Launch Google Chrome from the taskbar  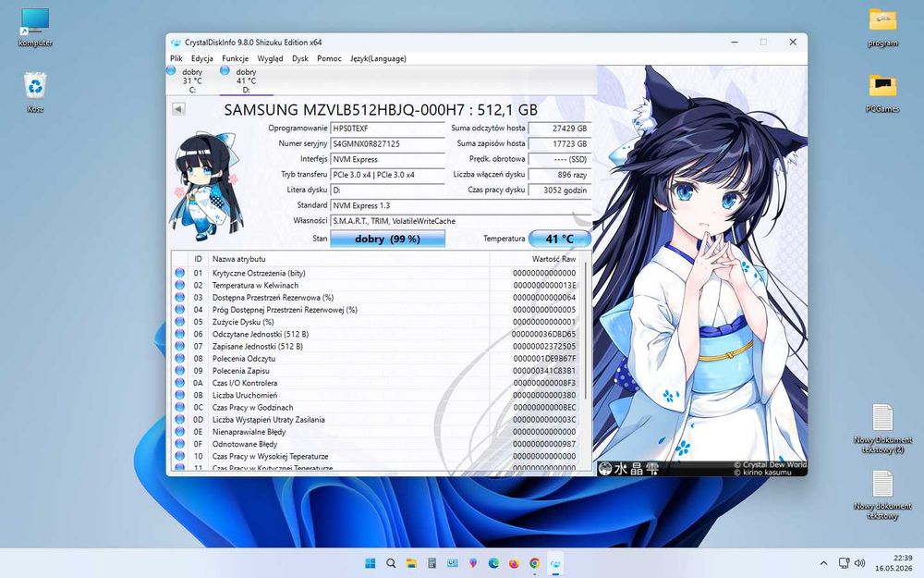tap(534, 563)
